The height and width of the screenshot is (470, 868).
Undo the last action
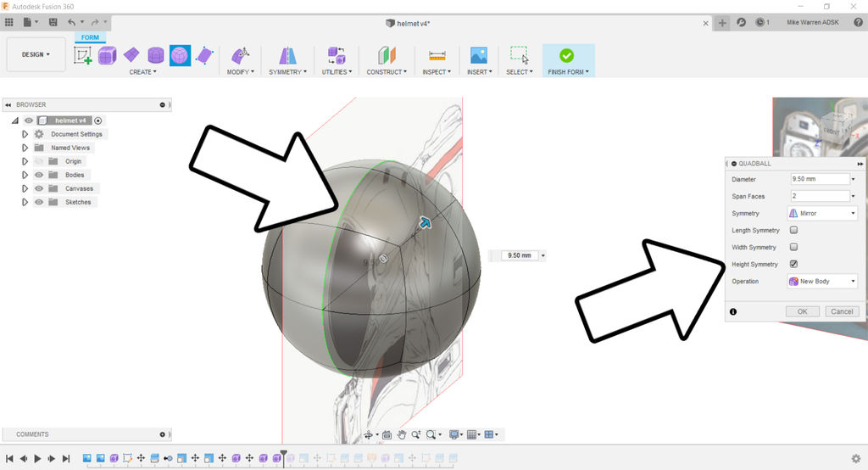pyautogui.click(x=71, y=22)
